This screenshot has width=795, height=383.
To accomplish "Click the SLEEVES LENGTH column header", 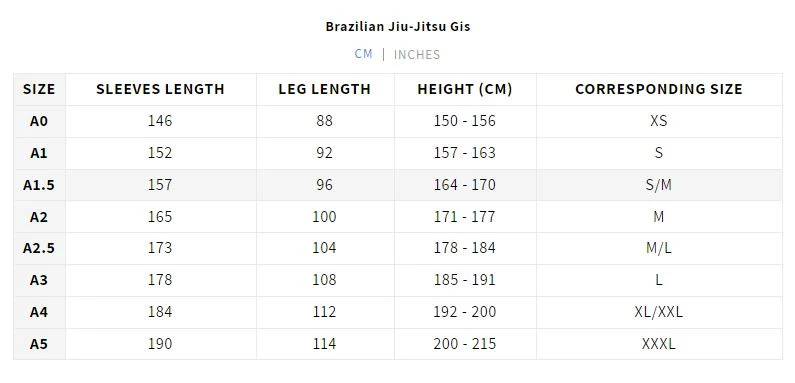I will coord(160,89).
